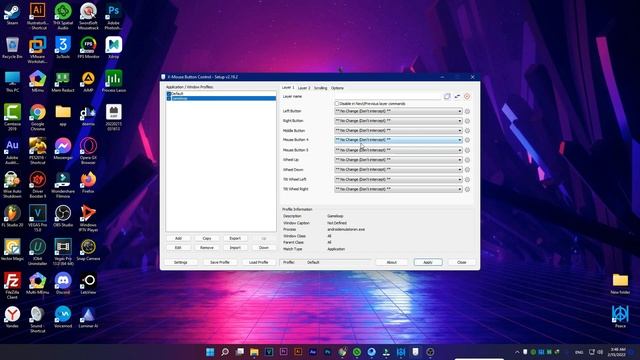The width and height of the screenshot is (640, 360).
Task: Open the gear settings for Wheel Down
Action: pyautogui.click(x=467, y=170)
